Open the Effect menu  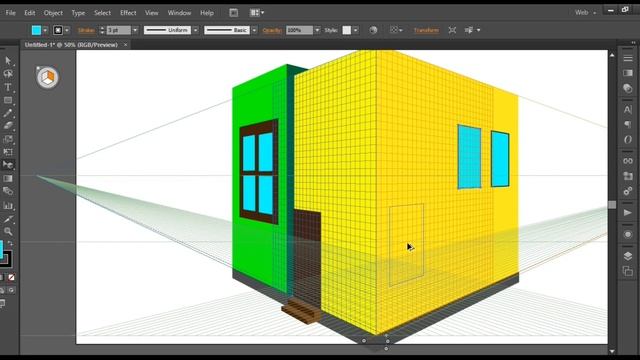coord(128,13)
